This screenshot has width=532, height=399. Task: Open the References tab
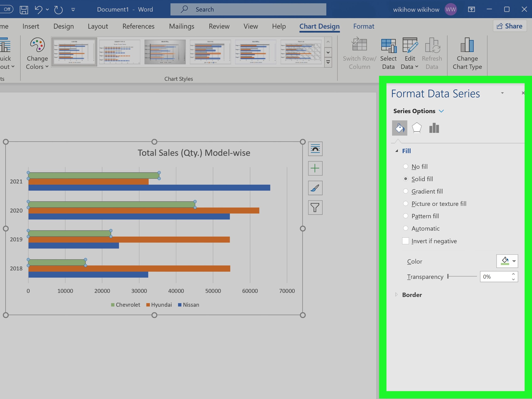pyautogui.click(x=138, y=26)
